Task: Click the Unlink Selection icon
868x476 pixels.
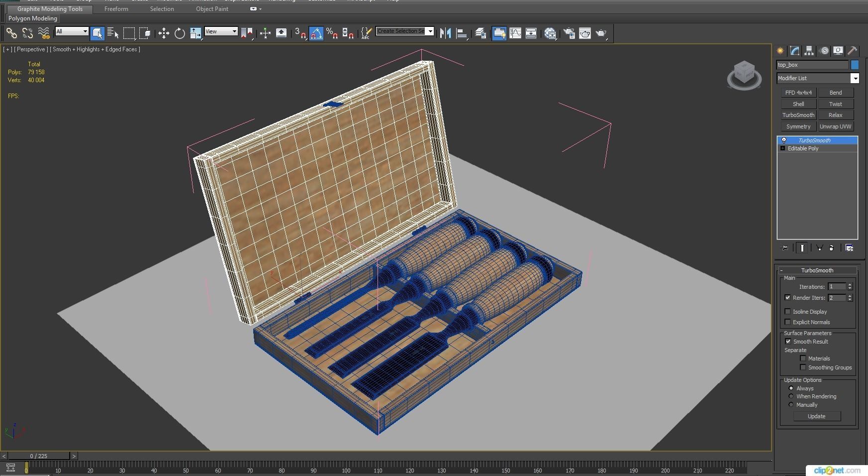Action: [27, 33]
